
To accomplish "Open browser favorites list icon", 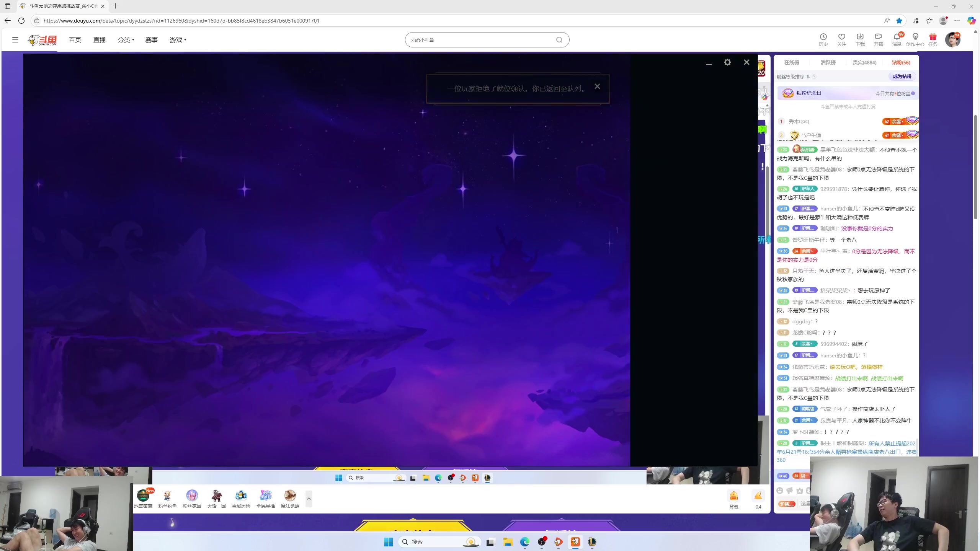I will point(929,21).
